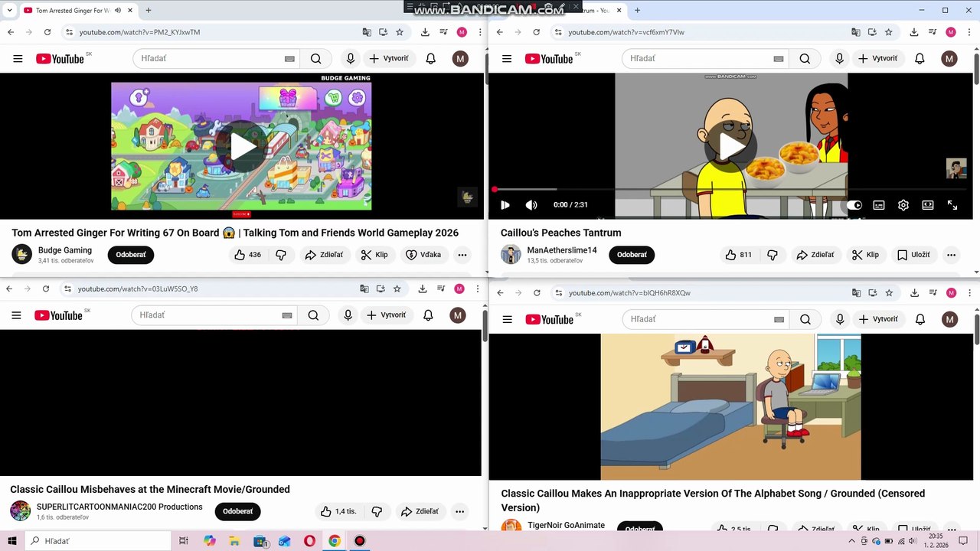
Task: Toggle subtitles on Caillou's Peaches Tantrum player
Action: pos(879,205)
